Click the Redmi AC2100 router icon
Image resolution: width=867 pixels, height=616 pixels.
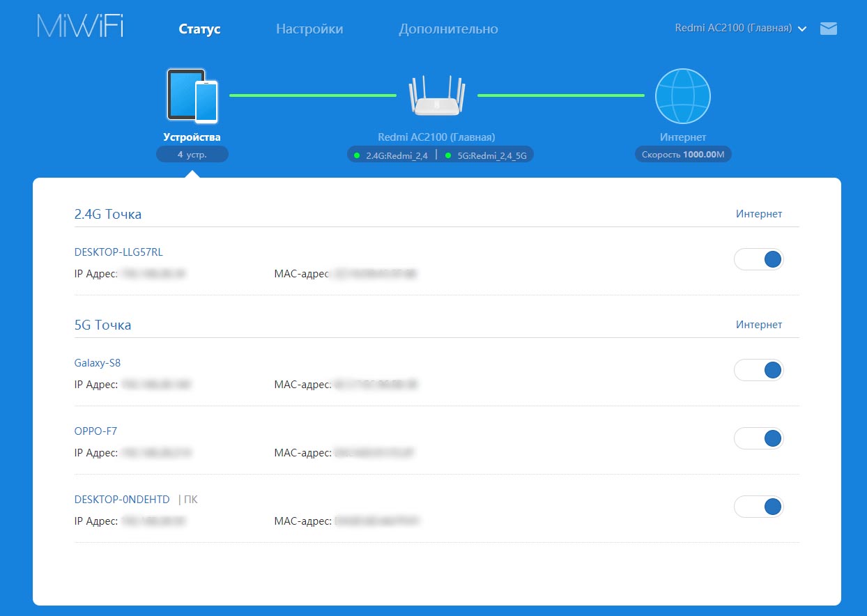[x=436, y=96]
